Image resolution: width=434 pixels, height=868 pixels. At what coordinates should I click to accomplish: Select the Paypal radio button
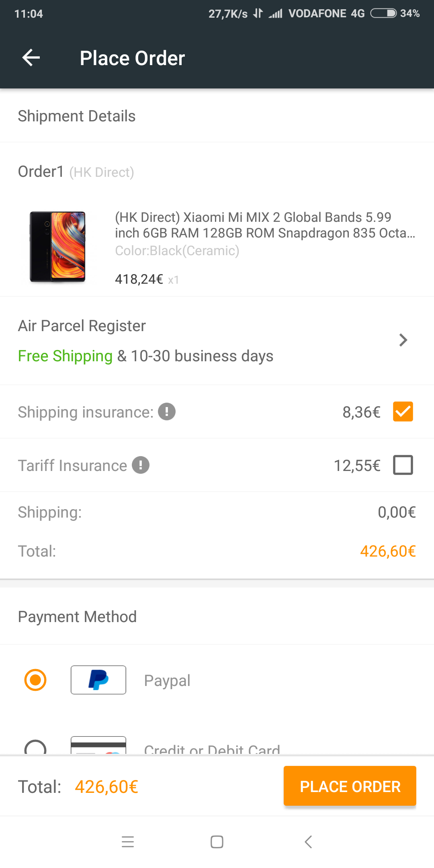pos(35,680)
